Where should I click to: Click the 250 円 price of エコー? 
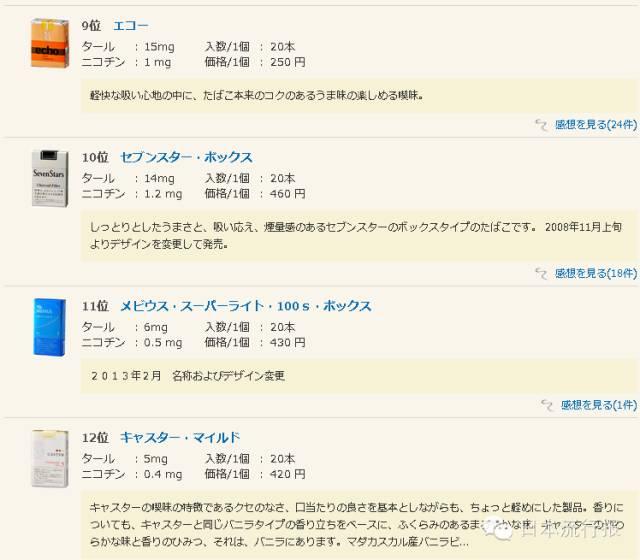pyautogui.click(x=287, y=62)
